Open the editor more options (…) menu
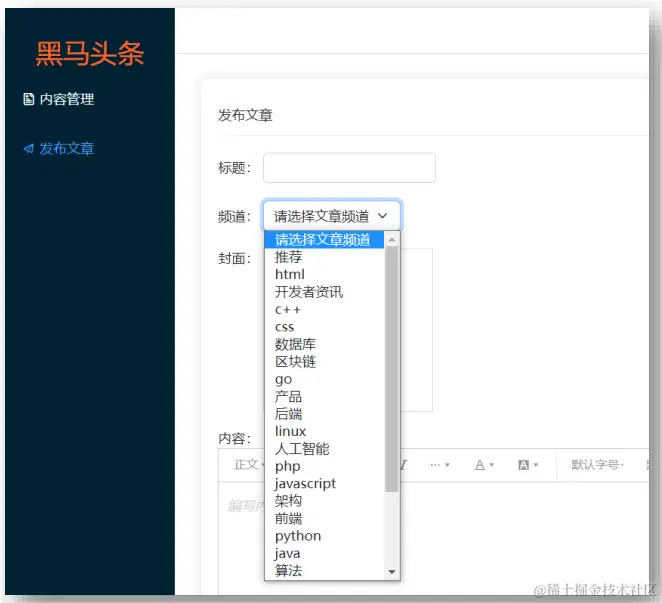 point(440,465)
